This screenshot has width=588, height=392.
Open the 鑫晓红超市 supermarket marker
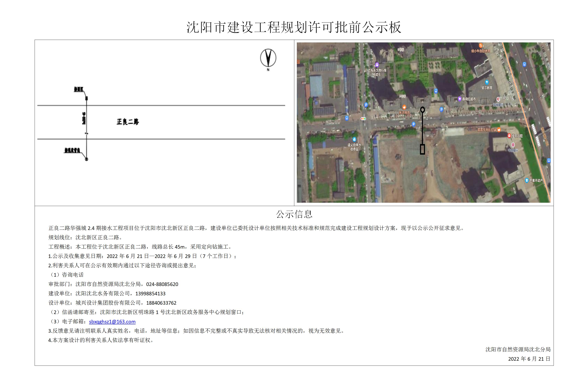coord(460,99)
